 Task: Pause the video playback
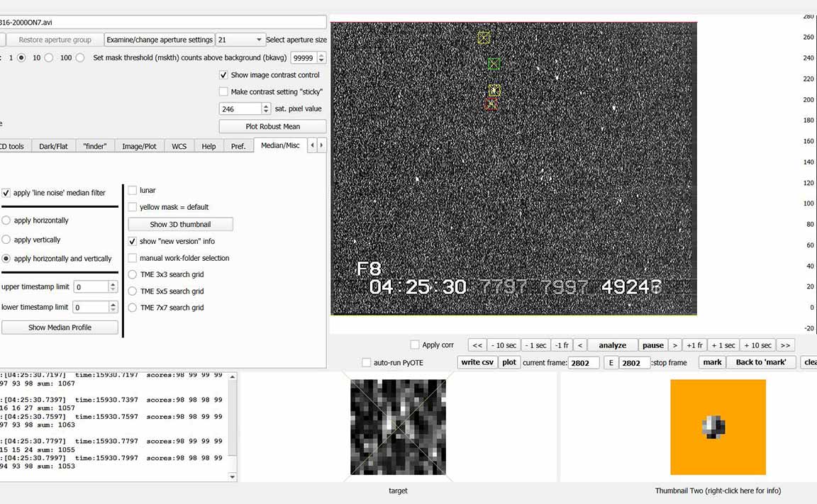[x=652, y=345]
